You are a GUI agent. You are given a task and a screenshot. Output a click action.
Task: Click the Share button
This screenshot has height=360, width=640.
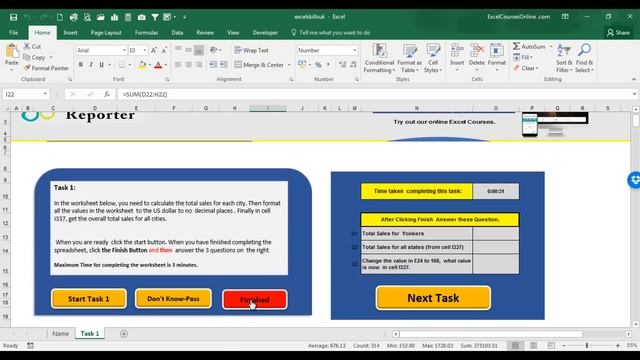tap(618, 33)
